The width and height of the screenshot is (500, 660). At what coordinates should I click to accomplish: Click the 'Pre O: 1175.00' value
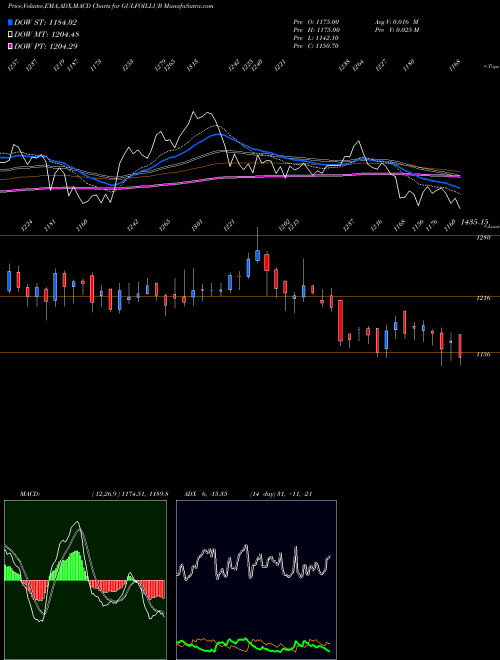(316, 22)
